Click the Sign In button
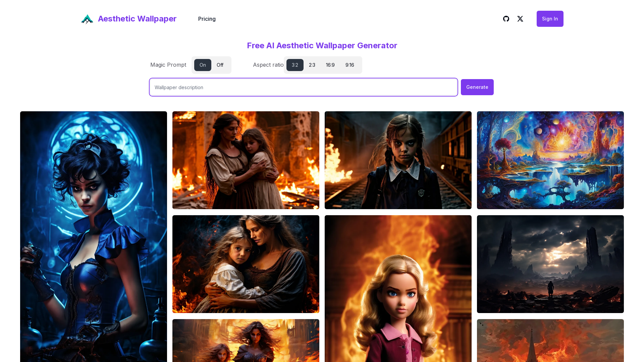 tap(550, 19)
